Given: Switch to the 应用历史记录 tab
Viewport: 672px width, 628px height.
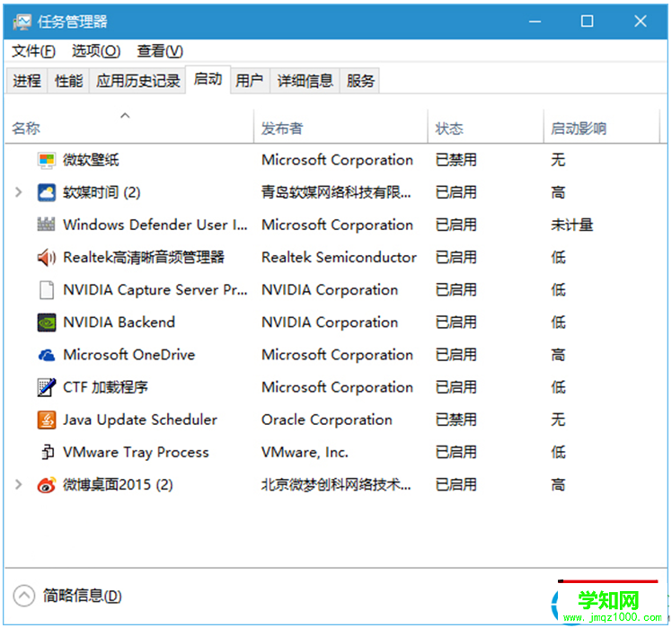Looking at the screenshot, I should (137, 81).
